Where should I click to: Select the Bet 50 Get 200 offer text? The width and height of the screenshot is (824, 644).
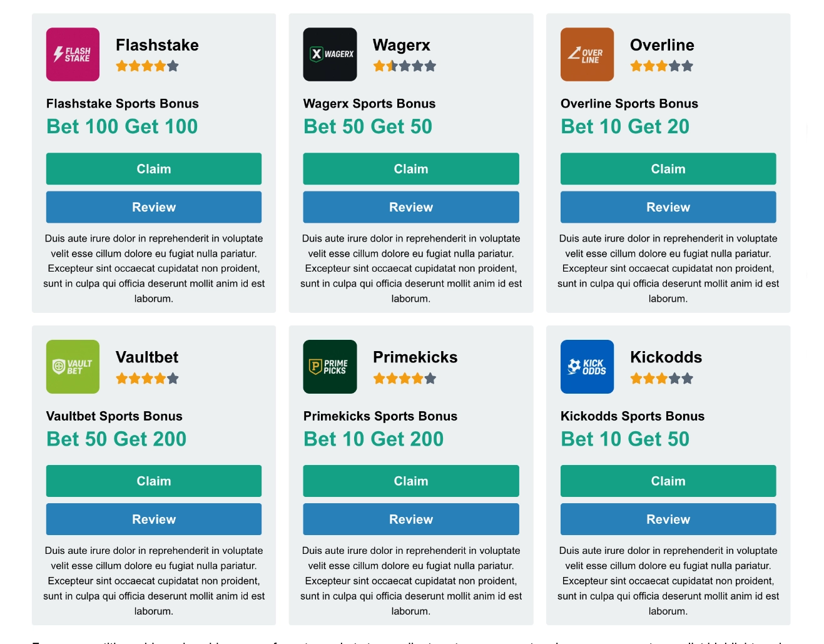pos(116,439)
